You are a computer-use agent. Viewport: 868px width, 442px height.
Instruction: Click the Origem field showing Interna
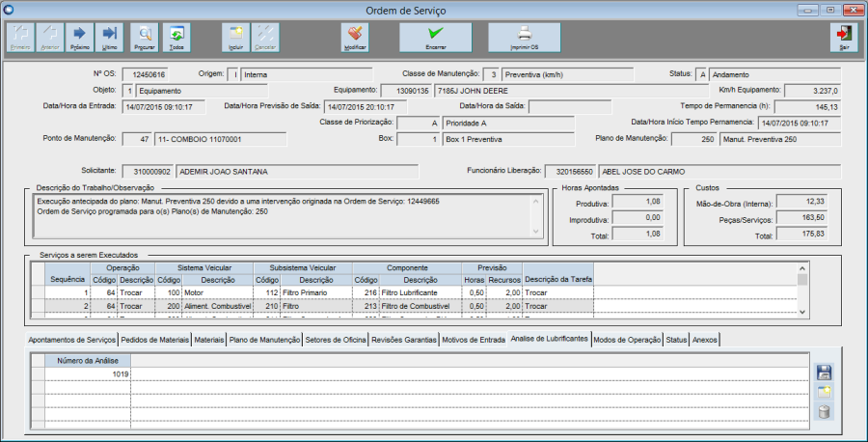308,74
